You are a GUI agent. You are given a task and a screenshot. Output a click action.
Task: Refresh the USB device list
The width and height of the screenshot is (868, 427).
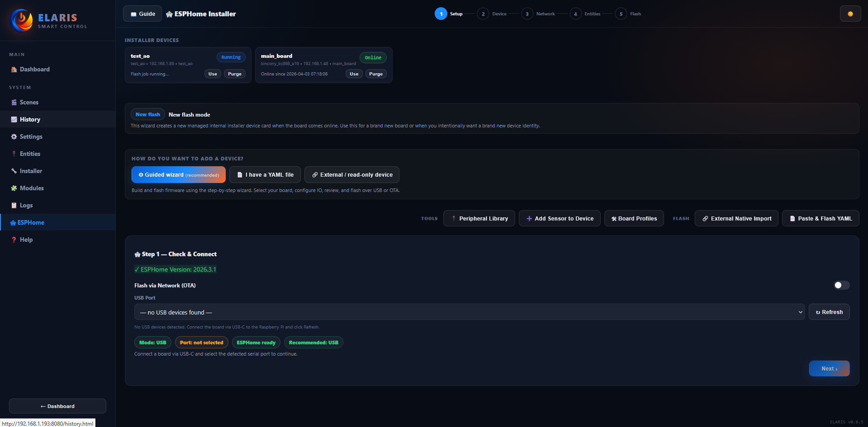click(x=829, y=312)
